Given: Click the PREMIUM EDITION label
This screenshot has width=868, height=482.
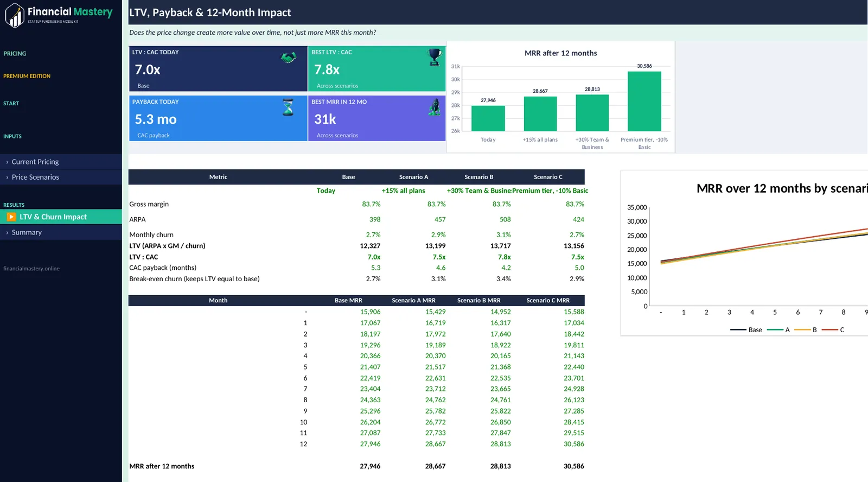Looking at the screenshot, I should point(27,76).
